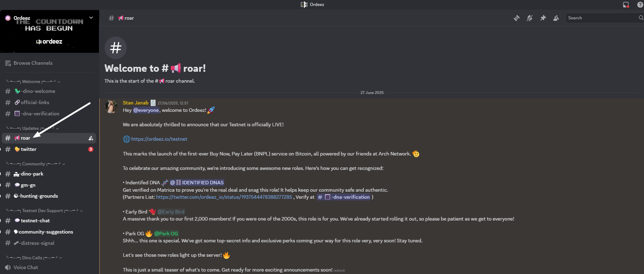644x274 pixels.
Task: Open the Help question mark icon
Action: pos(640,5)
